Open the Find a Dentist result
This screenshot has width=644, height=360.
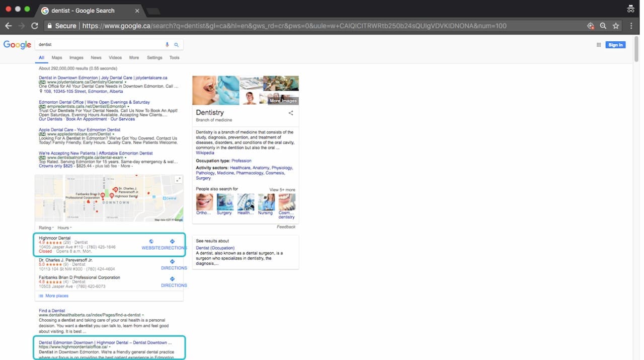tap(52, 311)
